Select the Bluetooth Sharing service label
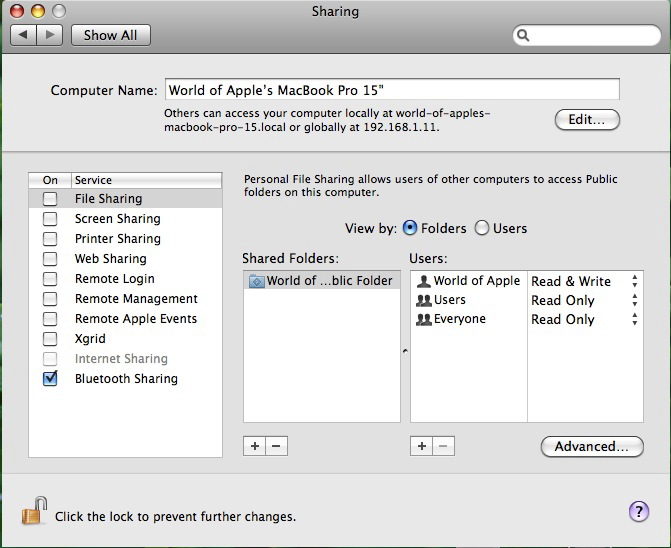Viewport: 671px width, 548px height. (126, 379)
